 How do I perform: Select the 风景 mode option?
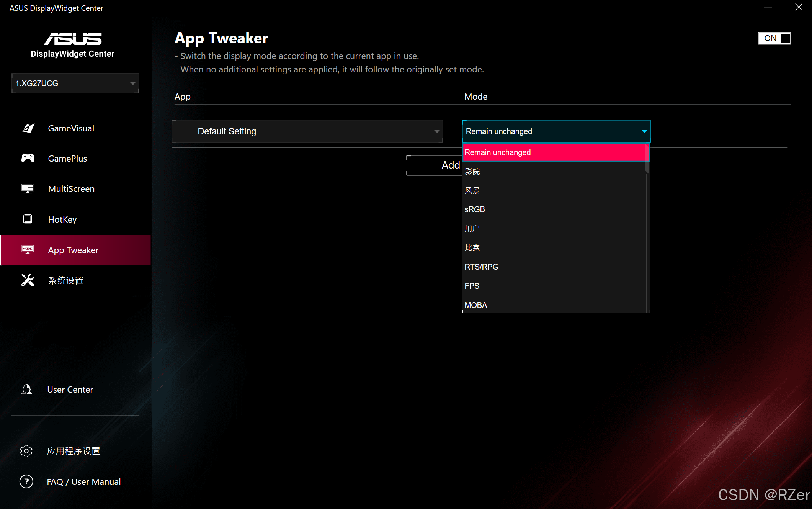click(554, 190)
